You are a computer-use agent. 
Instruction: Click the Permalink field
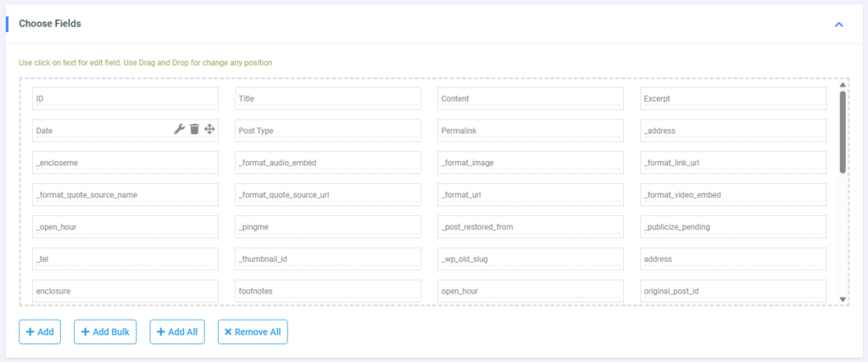tap(530, 131)
